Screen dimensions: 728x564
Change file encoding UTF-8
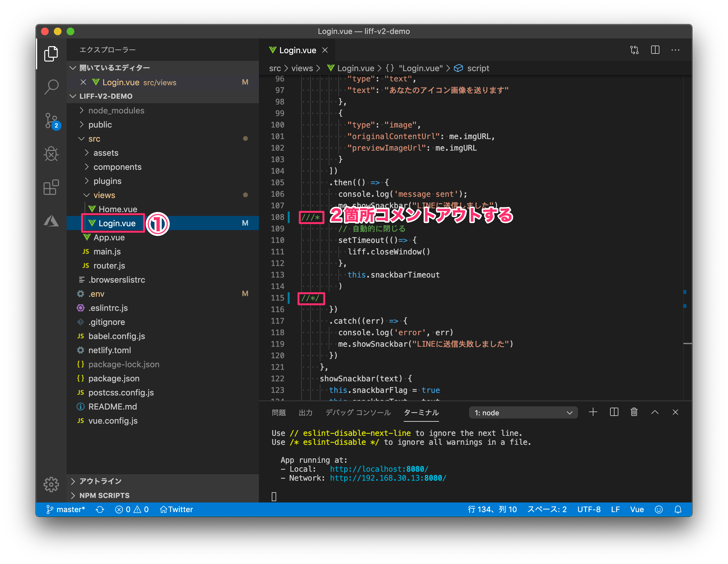pyautogui.click(x=589, y=509)
